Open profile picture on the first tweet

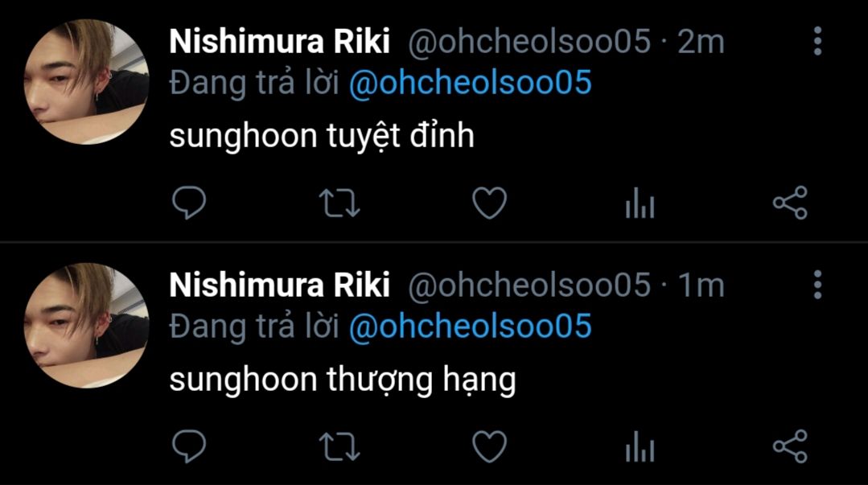(x=87, y=83)
